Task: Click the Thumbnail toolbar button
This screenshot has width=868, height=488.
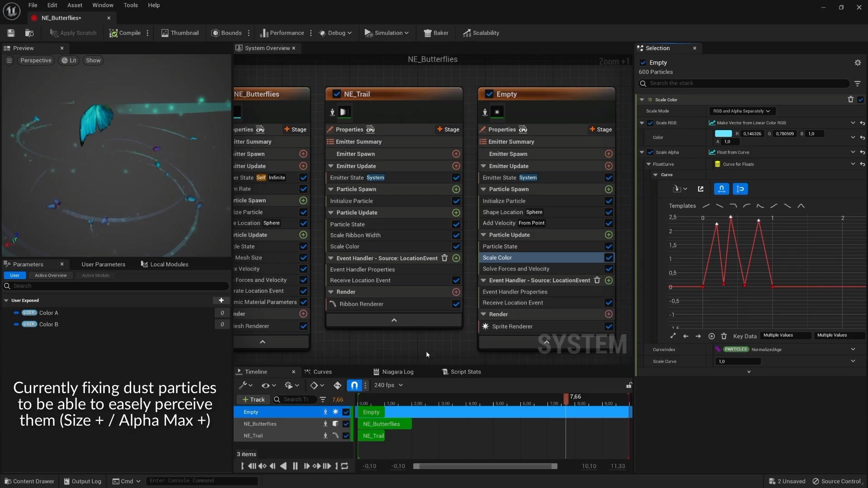Action: pyautogui.click(x=180, y=33)
